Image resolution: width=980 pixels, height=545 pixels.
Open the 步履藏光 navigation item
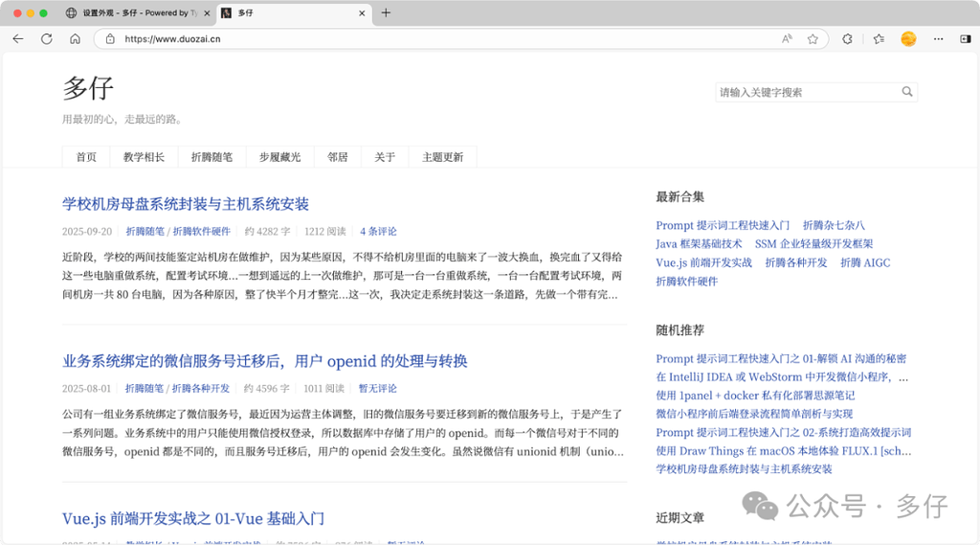click(280, 157)
